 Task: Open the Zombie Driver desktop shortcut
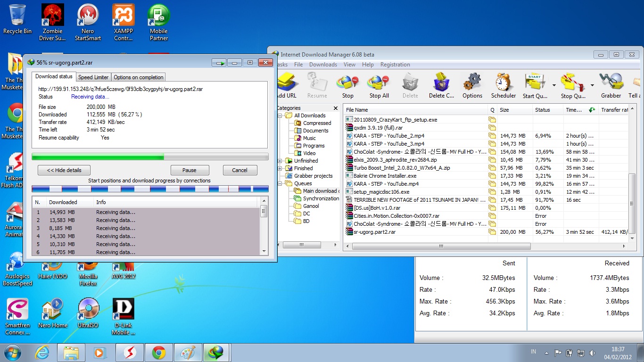pos(52,23)
